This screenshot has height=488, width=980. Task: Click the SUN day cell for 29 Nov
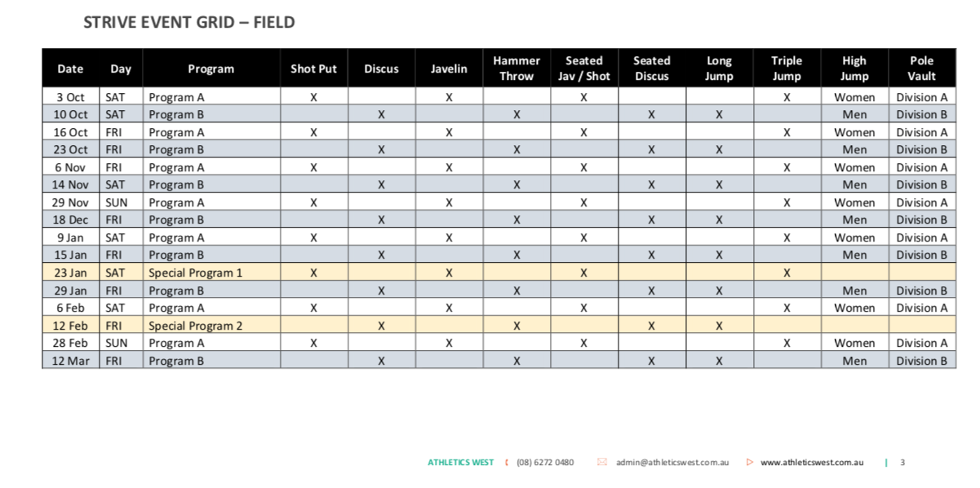(x=116, y=202)
